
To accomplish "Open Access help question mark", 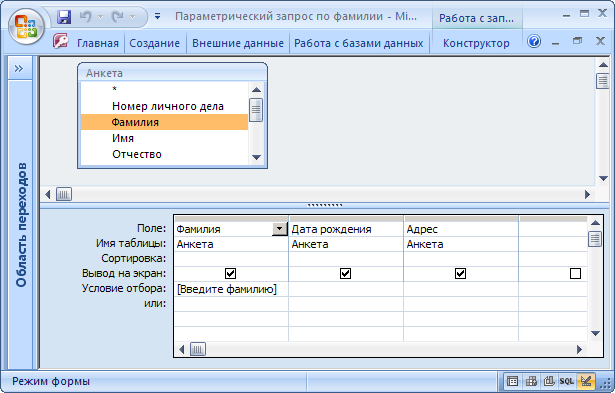I will tap(534, 41).
